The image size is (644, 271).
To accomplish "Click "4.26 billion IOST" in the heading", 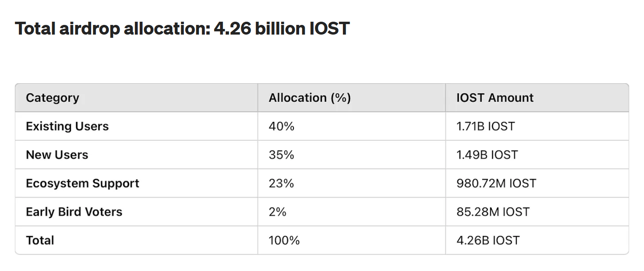I will click(x=281, y=29).
